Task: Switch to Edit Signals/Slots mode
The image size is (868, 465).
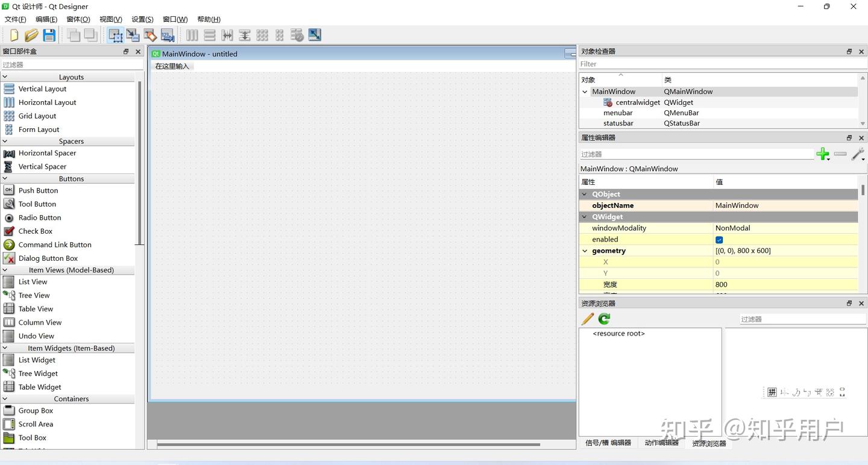Action: pyautogui.click(x=133, y=35)
